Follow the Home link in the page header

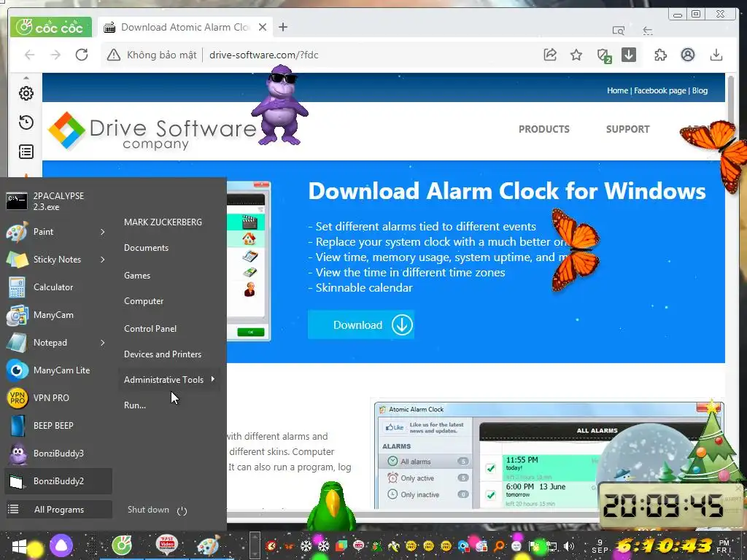617,90
